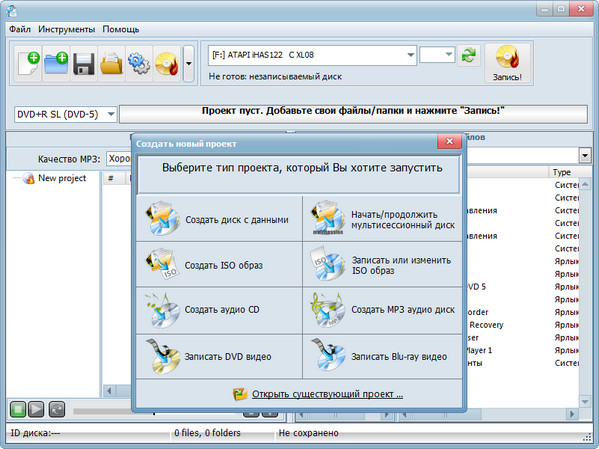Open the Файл menu
Image resolution: width=599 pixels, height=449 pixels.
click(x=20, y=29)
